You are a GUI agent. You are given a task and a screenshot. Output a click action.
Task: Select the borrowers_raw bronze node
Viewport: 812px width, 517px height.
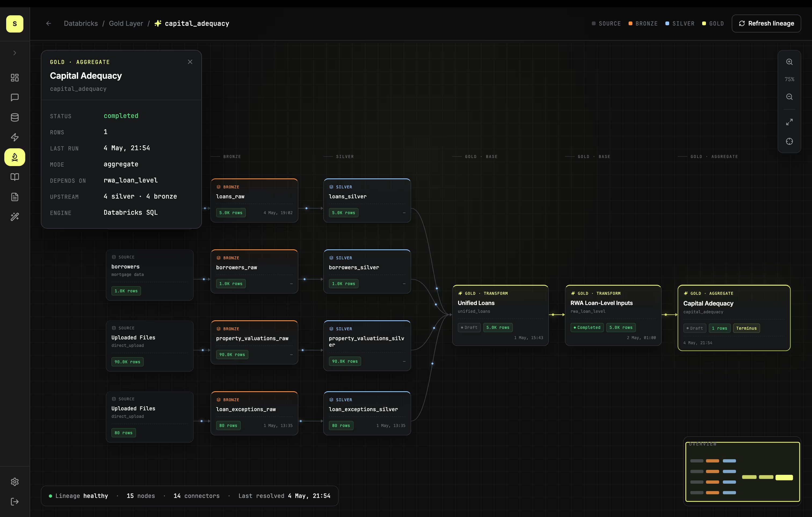pyautogui.click(x=254, y=271)
